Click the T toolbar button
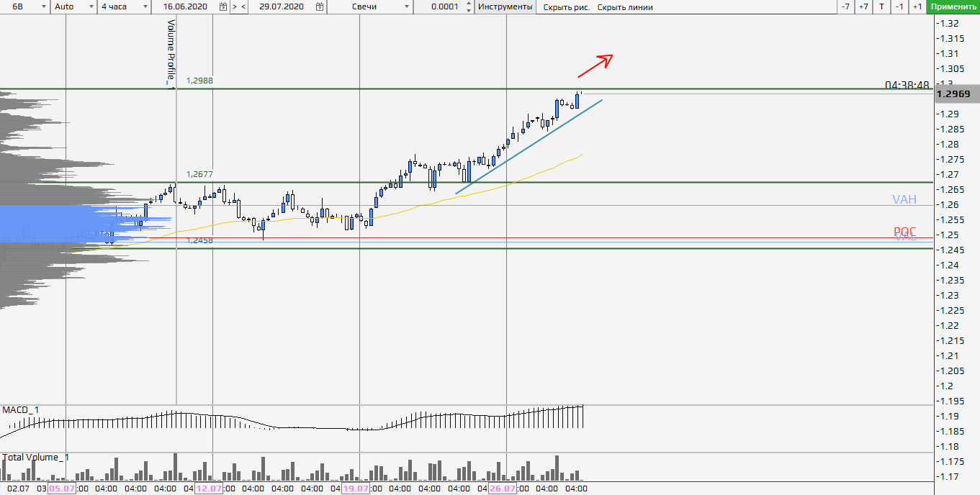Viewport: 980px width, 495px height. (882, 6)
